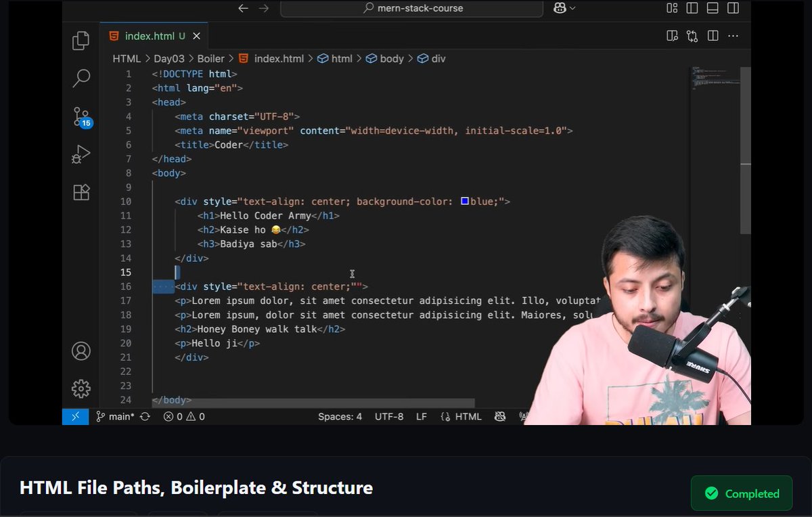Toggle the bottom panel visibility
812x517 pixels.
pos(713,8)
